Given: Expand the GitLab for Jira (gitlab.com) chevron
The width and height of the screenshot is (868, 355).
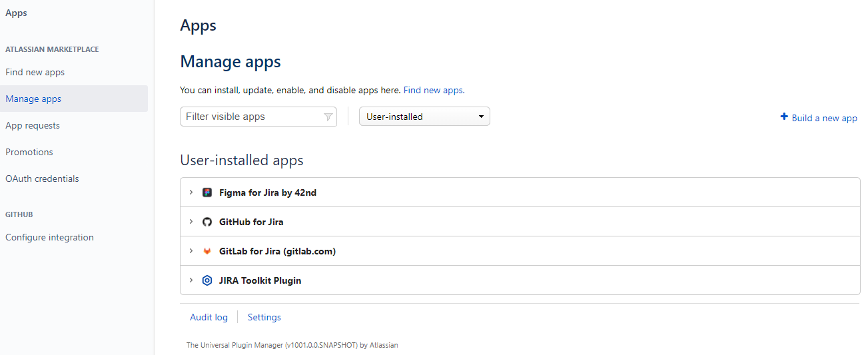Looking at the screenshot, I should pyautogui.click(x=191, y=251).
